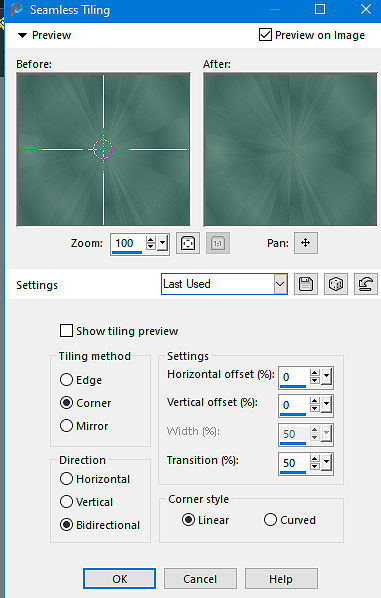Toggle Preview on Image checkbox
Viewport: 381px width, 598px height.
click(x=265, y=35)
